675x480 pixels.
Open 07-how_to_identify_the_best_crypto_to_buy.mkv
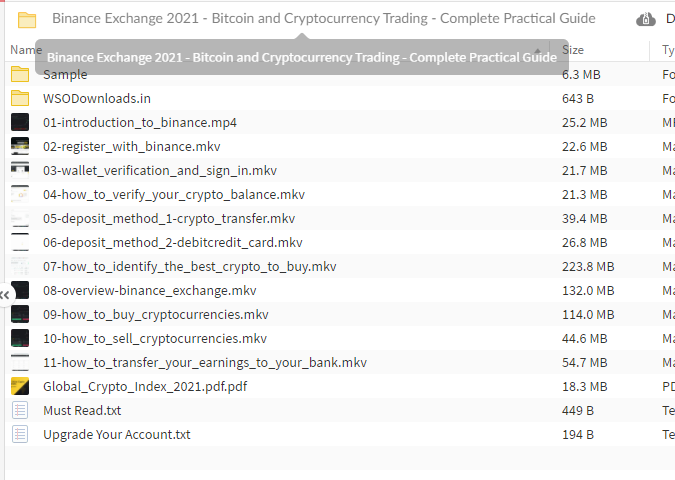[189, 266]
